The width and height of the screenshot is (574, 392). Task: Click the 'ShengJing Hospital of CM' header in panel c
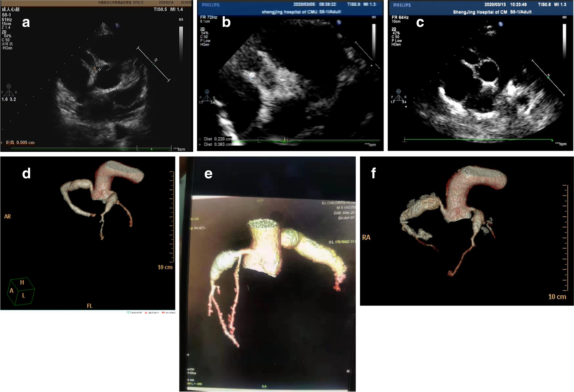tap(480, 12)
